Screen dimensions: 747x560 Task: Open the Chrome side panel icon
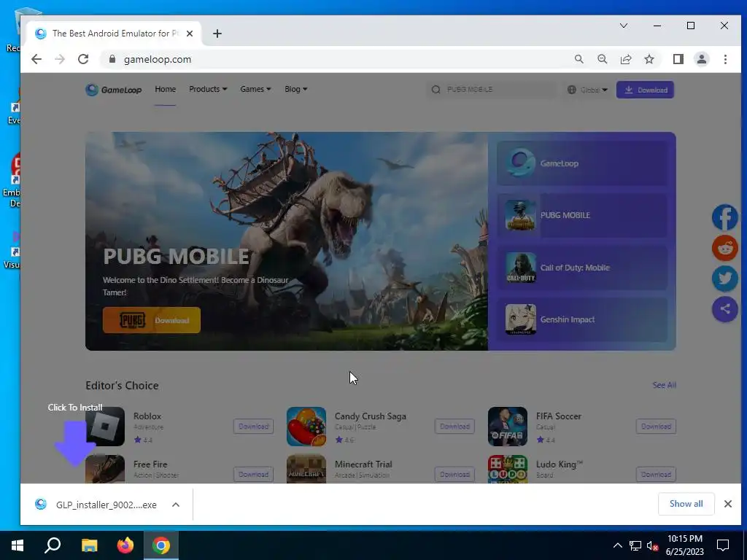(x=678, y=59)
